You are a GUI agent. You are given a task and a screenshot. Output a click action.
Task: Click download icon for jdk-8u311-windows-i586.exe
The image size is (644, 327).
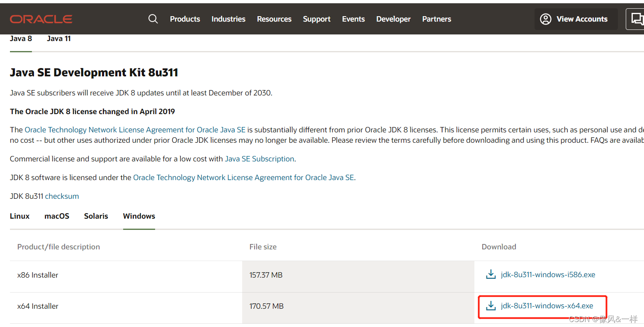point(491,274)
